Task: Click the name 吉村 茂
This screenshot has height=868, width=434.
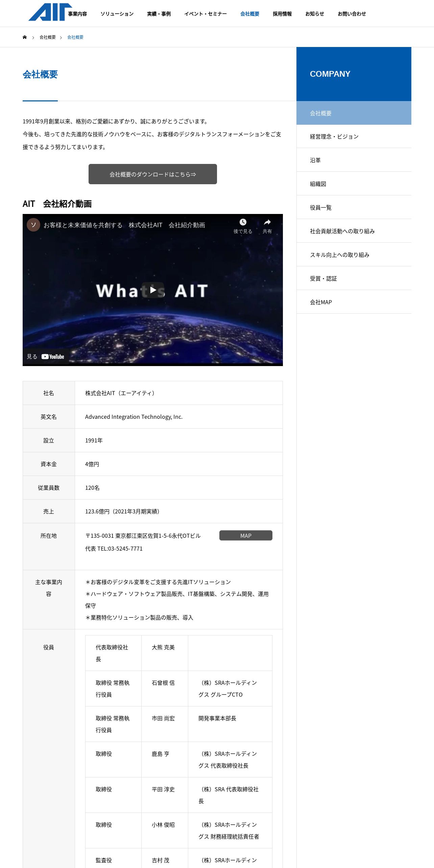Action: tap(161, 860)
